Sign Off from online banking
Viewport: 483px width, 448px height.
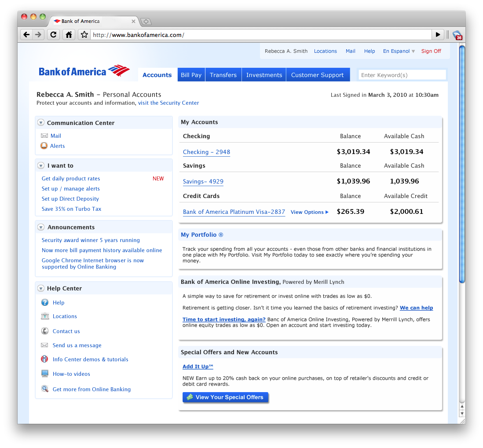431,51
